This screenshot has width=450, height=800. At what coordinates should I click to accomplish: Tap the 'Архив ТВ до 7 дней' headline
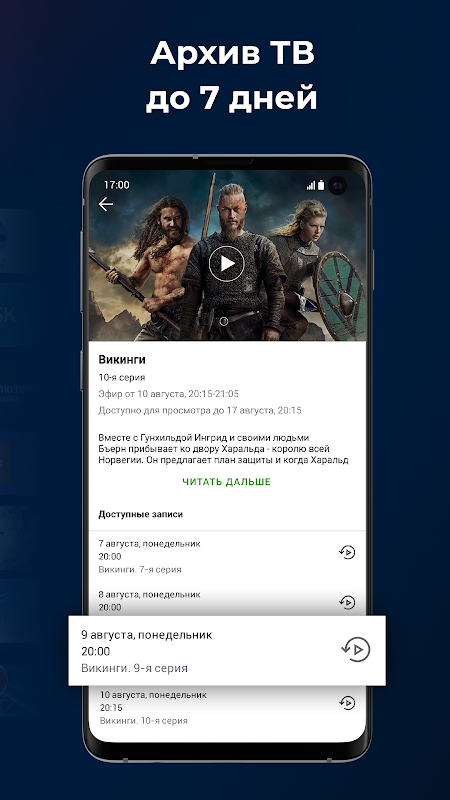click(x=231, y=74)
